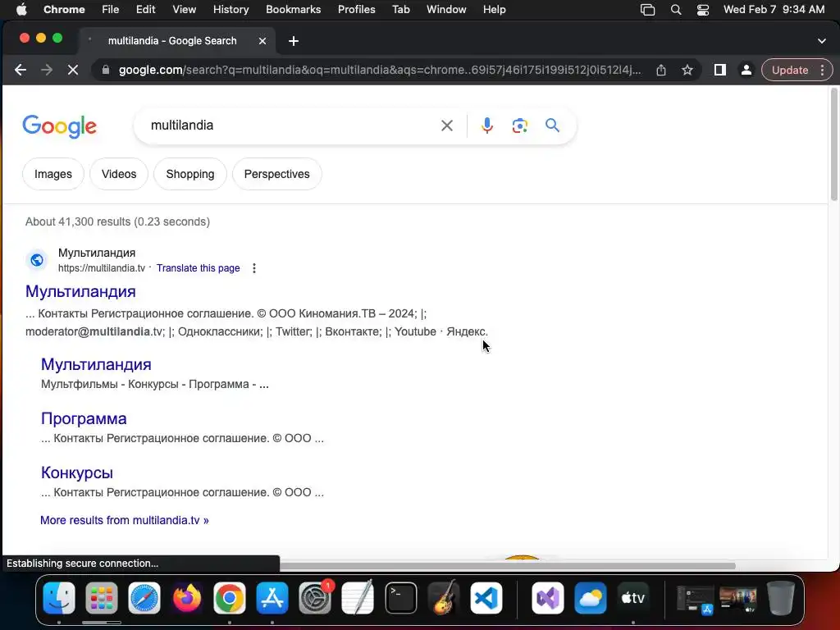Click the screen mirroring menu bar icon
840x630 pixels.
tap(648, 10)
